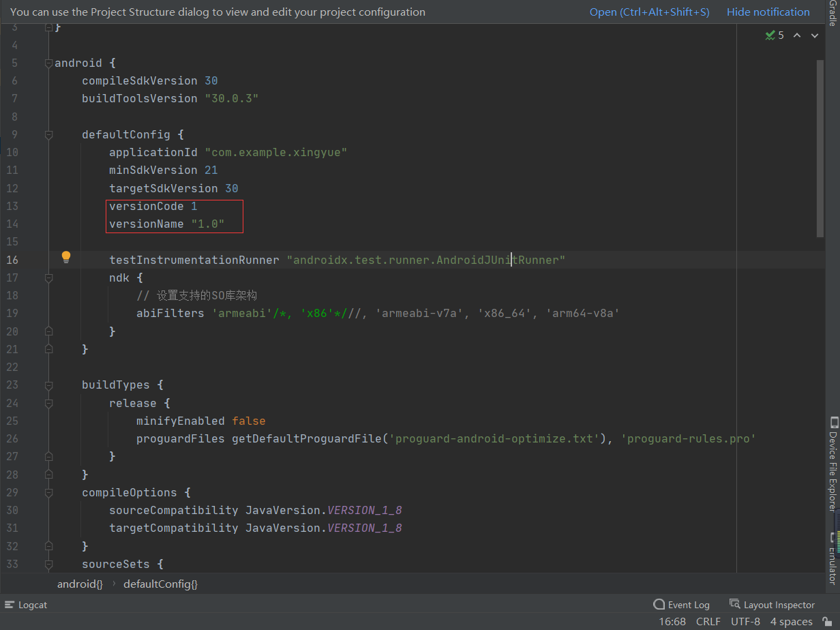
Task: Collapse the compileOptions block at line 29
Action: click(48, 492)
